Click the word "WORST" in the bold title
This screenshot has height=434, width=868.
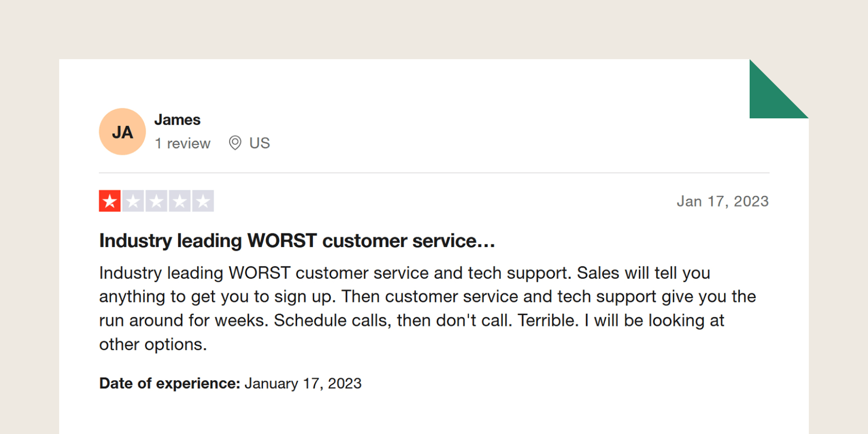click(282, 241)
